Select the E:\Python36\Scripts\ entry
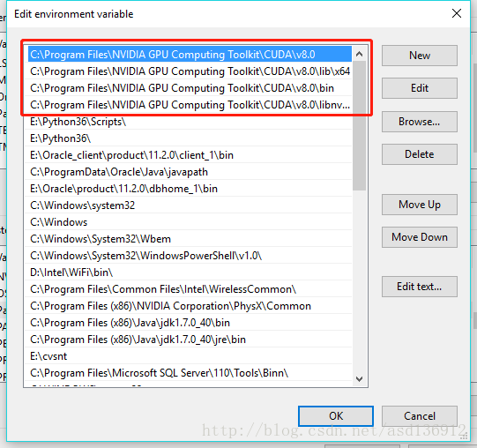 coord(189,122)
